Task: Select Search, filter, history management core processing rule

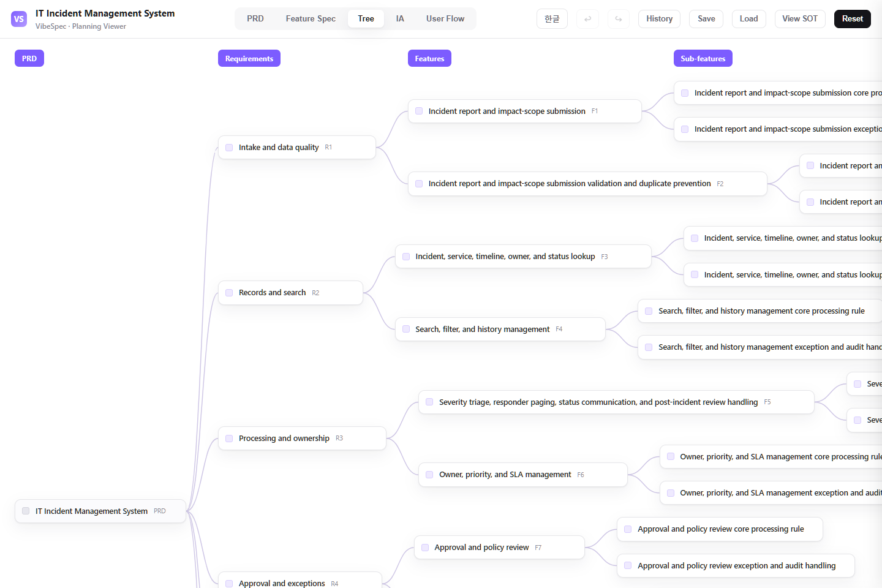Action: pyautogui.click(x=760, y=311)
